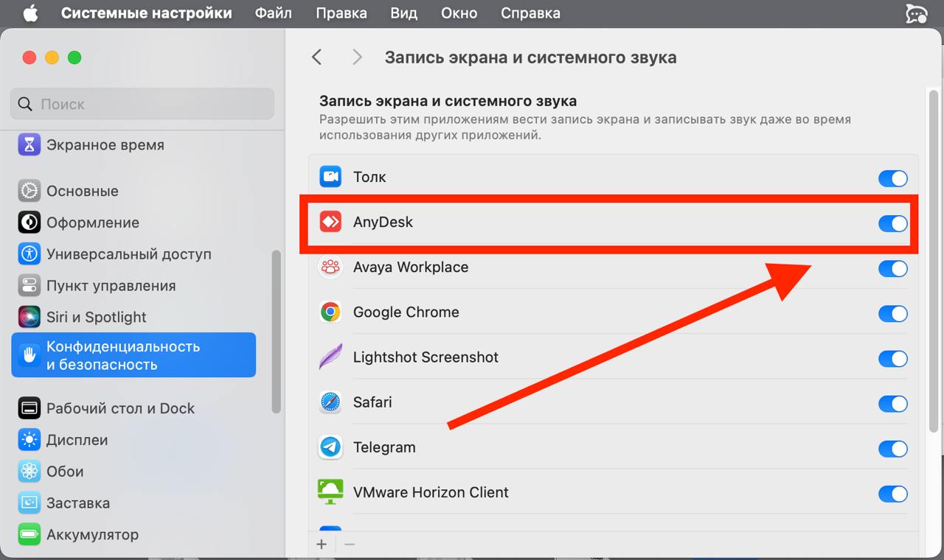Image resolution: width=944 pixels, height=560 pixels.
Task: Click the Экранное время hourglass icon
Action: coord(29,145)
